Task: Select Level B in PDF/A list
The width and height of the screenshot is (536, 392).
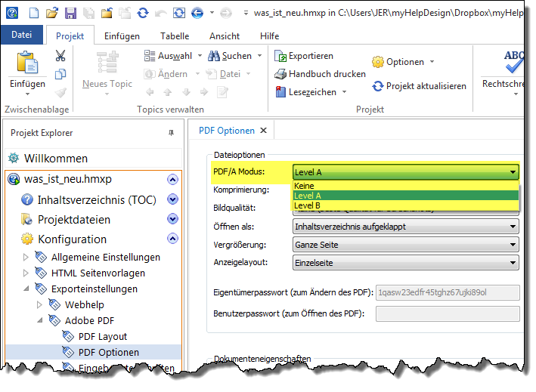Action: 308,205
